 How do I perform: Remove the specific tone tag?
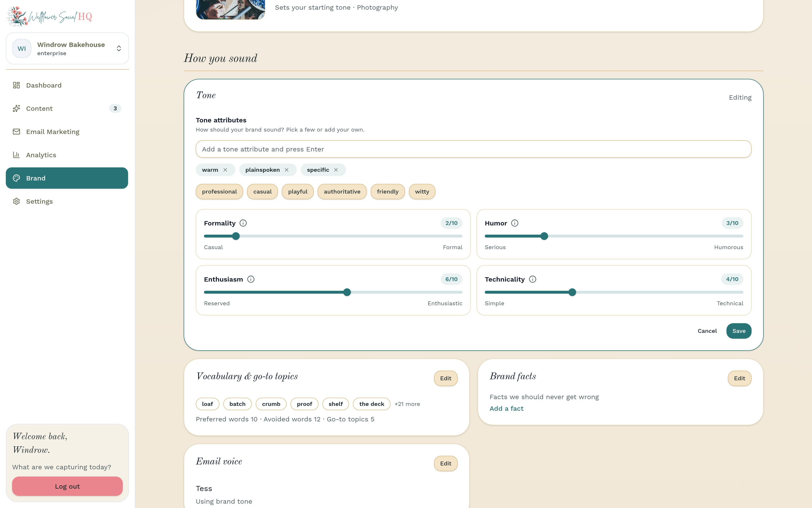coord(336,170)
